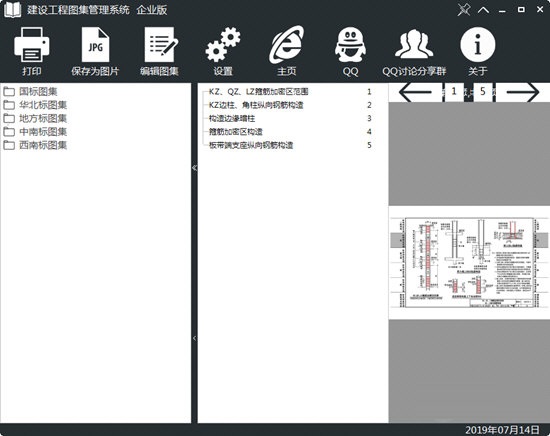The width and height of the screenshot is (550, 436).
Task: Click the 打印 printer icon
Action: [32, 45]
